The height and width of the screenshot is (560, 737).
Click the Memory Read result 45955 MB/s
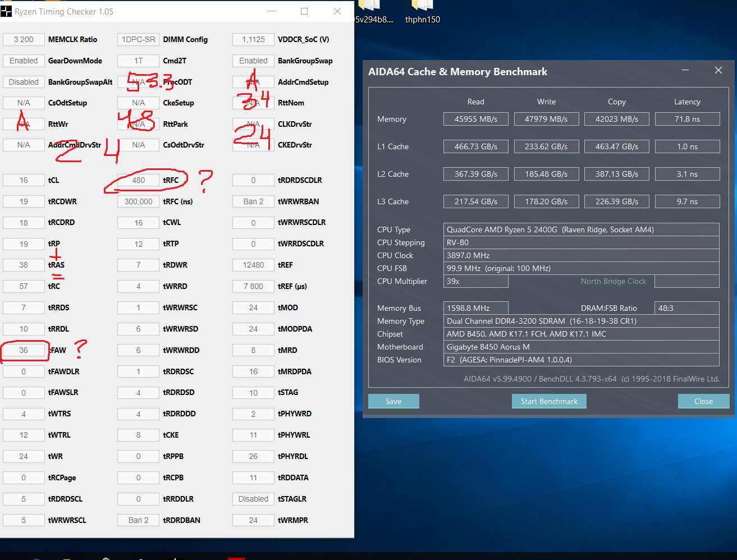pyautogui.click(x=476, y=119)
